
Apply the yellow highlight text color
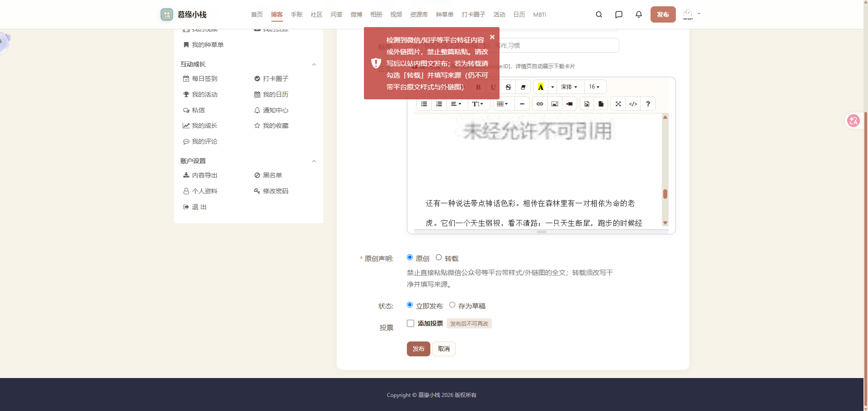coord(541,87)
